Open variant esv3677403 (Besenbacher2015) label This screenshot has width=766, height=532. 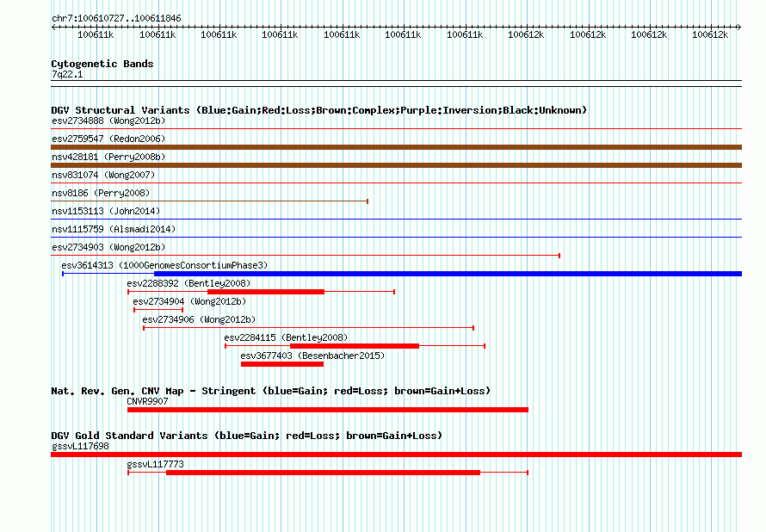tap(312, 356)
